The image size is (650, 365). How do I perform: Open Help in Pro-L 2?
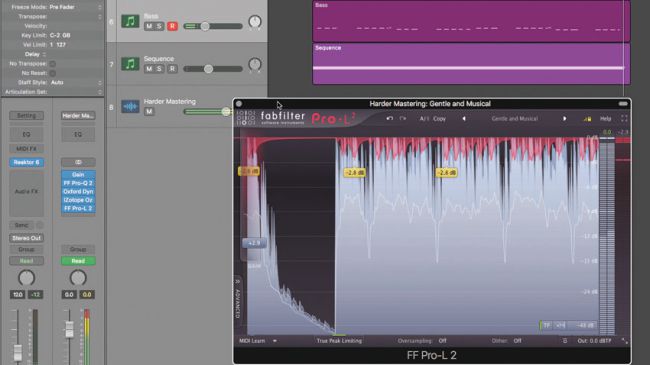coord(606,119)
